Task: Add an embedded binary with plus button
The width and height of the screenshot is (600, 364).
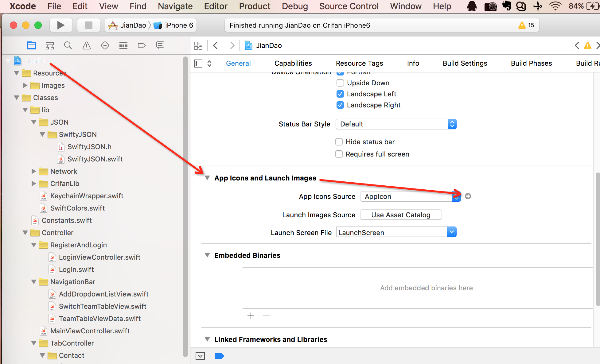Action: coord(251,316)
